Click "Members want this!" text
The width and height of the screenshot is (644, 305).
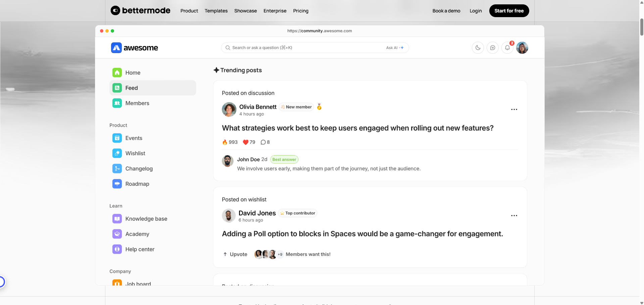(308, 254)
